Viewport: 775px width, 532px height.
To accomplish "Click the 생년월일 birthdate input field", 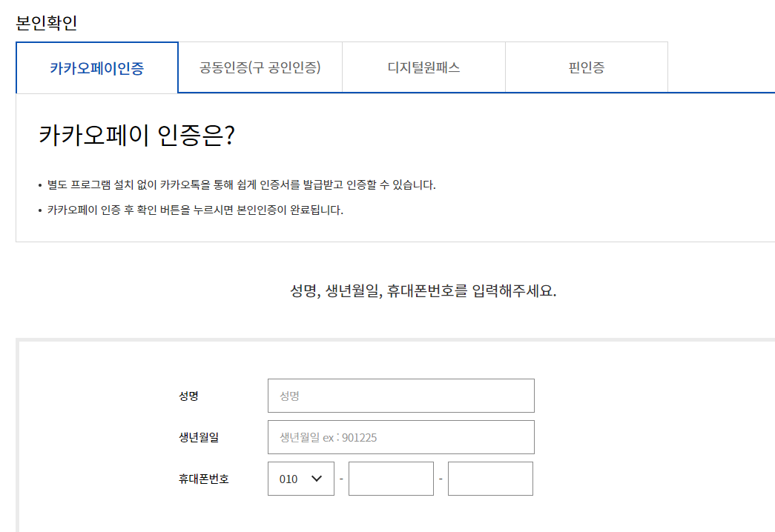I will tap(400, 437).
